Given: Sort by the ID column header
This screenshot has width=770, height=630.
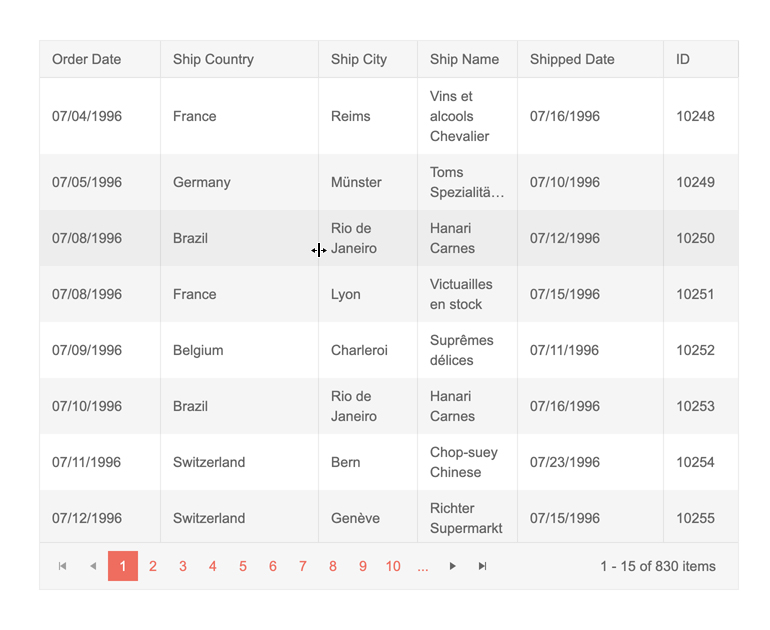Looking at the screenshot, I should pos(683,59).
